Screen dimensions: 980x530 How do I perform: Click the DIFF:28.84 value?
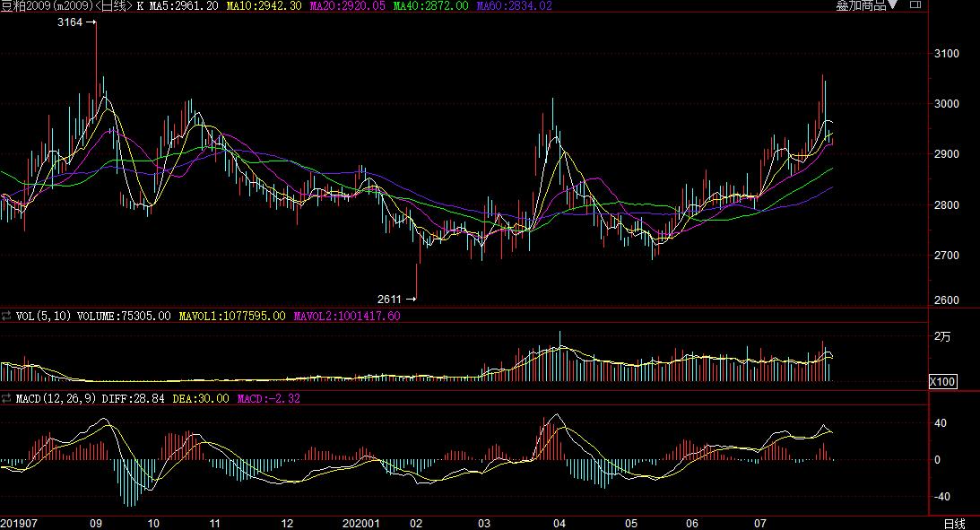[x=133, y=398]
